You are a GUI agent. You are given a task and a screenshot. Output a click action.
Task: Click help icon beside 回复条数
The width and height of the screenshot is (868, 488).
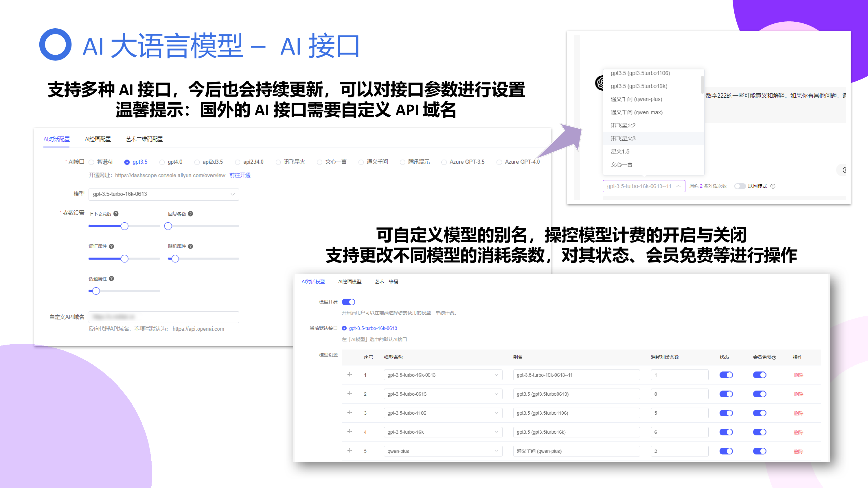click(x=190, y=214)
